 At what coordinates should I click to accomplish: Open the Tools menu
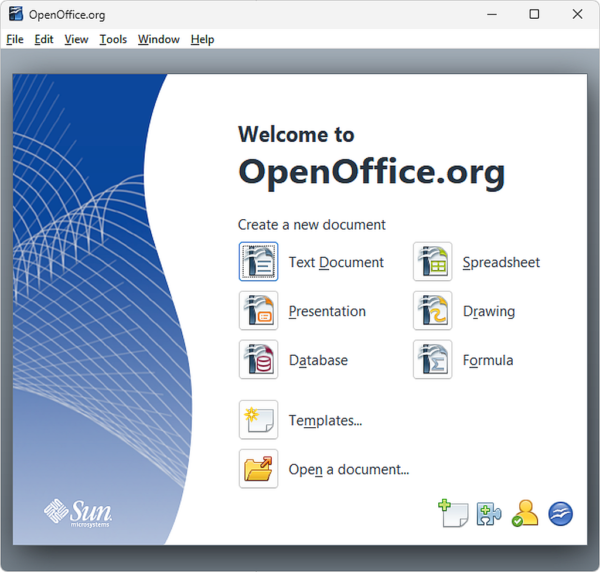113,39
